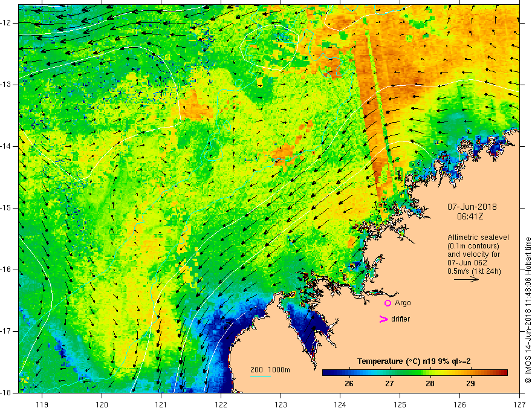Click the magenta drifter arrowhead legend symbol

383,319
